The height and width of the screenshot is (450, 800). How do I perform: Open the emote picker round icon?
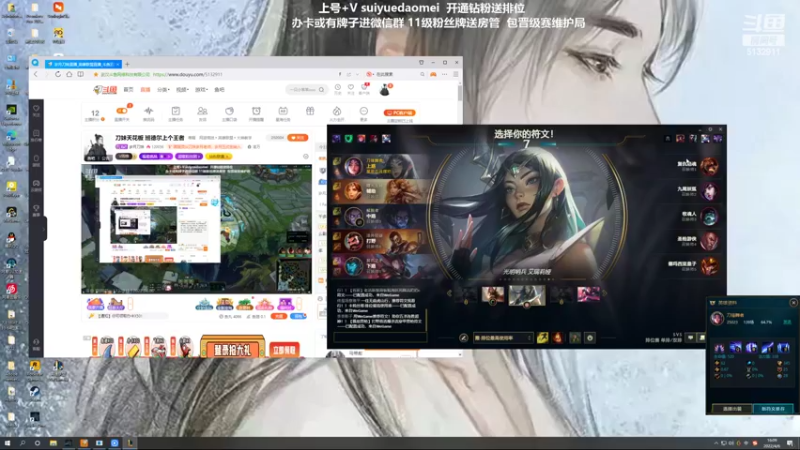click(x=590, y=338)
